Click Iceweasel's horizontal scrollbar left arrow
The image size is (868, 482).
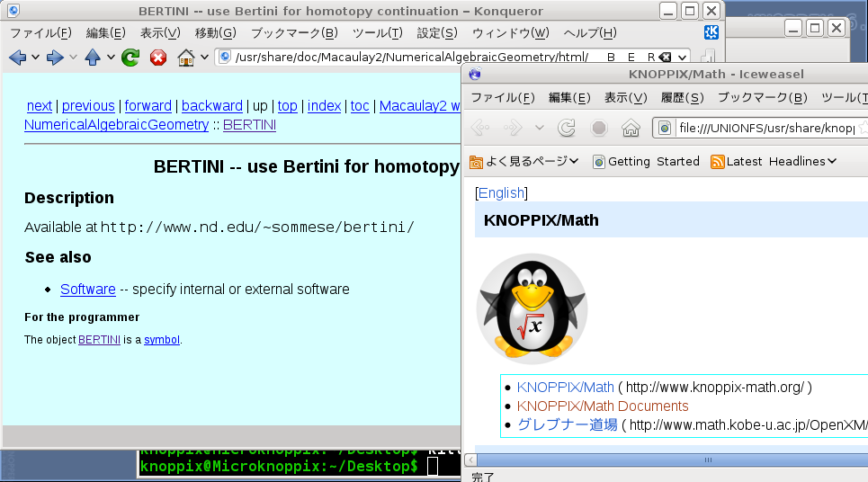[471, 460]
